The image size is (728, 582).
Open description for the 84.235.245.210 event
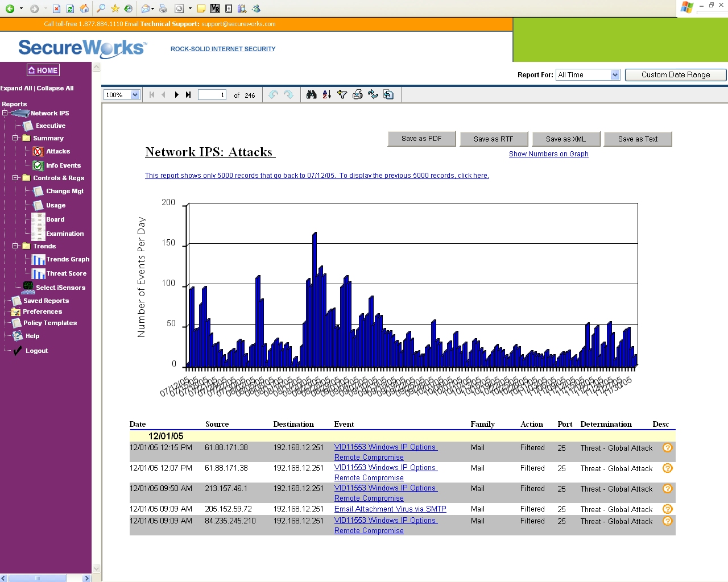pyautogui.click(x=668, y=521)
